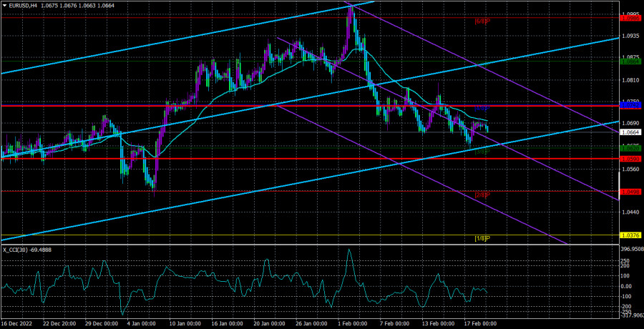
Task: Click the blue 1.0742 price label
Action: click(x=630, y=105)
